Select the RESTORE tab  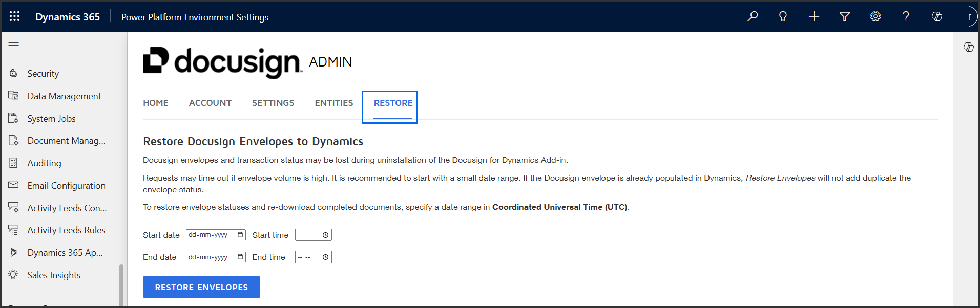coord(393,103)
